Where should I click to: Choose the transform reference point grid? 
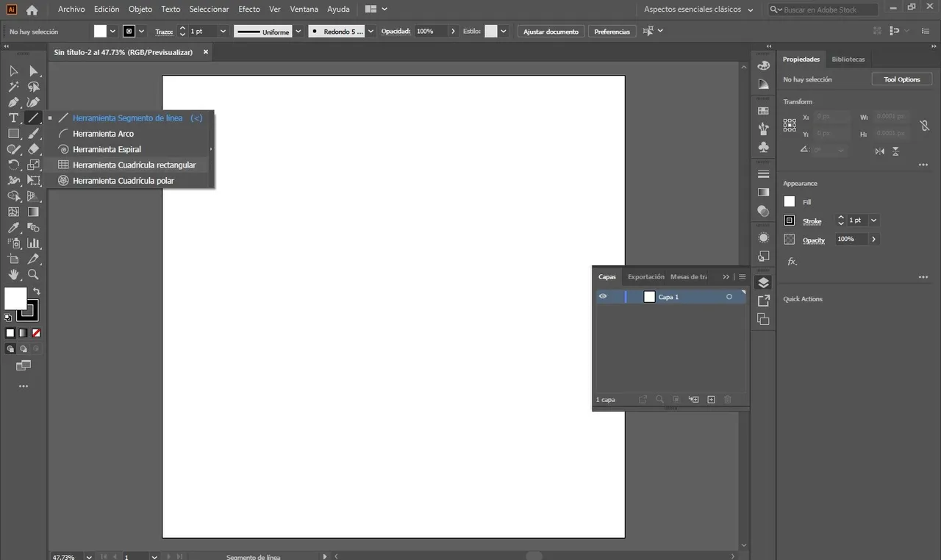pos(790,126)
